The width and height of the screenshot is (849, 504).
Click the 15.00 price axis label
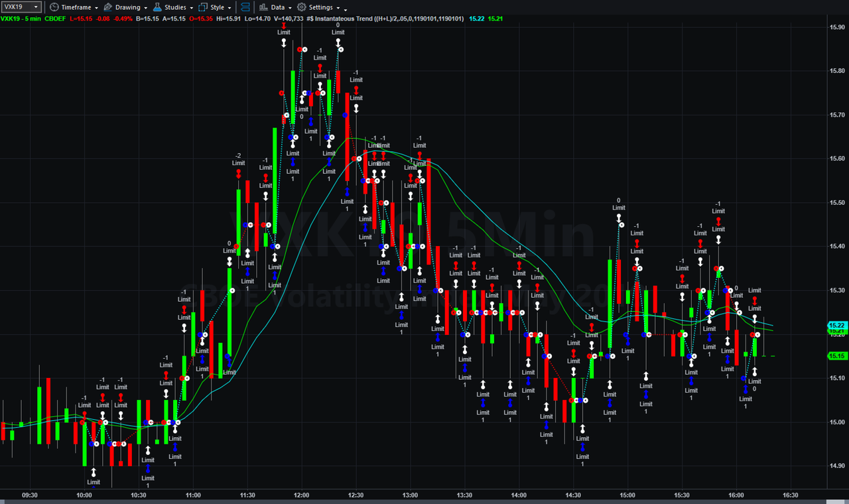[836, 422]
